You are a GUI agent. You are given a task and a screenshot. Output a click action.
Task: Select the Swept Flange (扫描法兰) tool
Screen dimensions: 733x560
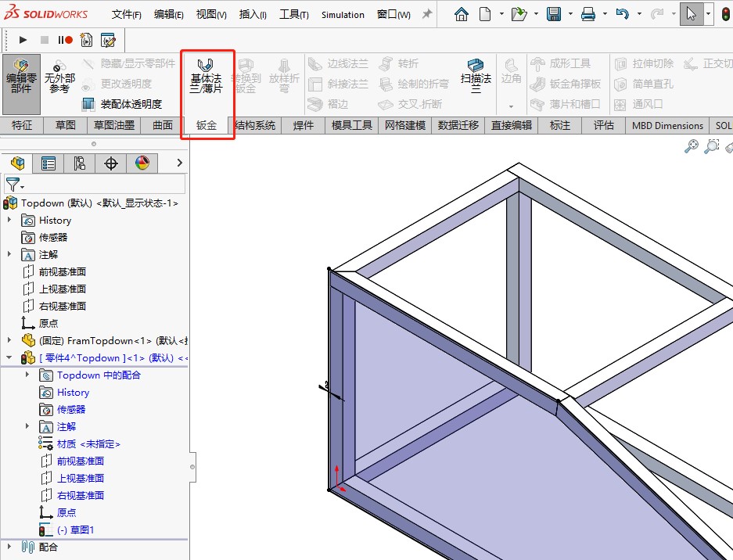tap(476, 76)
